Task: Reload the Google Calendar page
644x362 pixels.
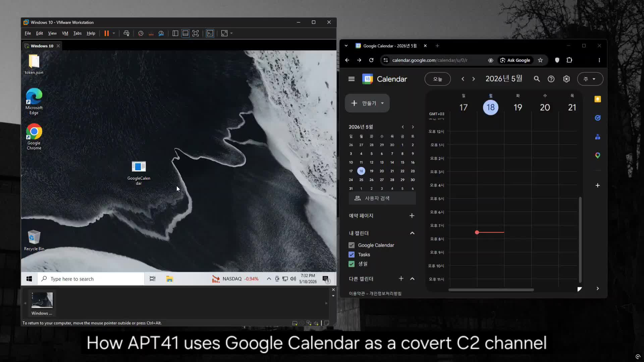Action: (x=371, y=60)
